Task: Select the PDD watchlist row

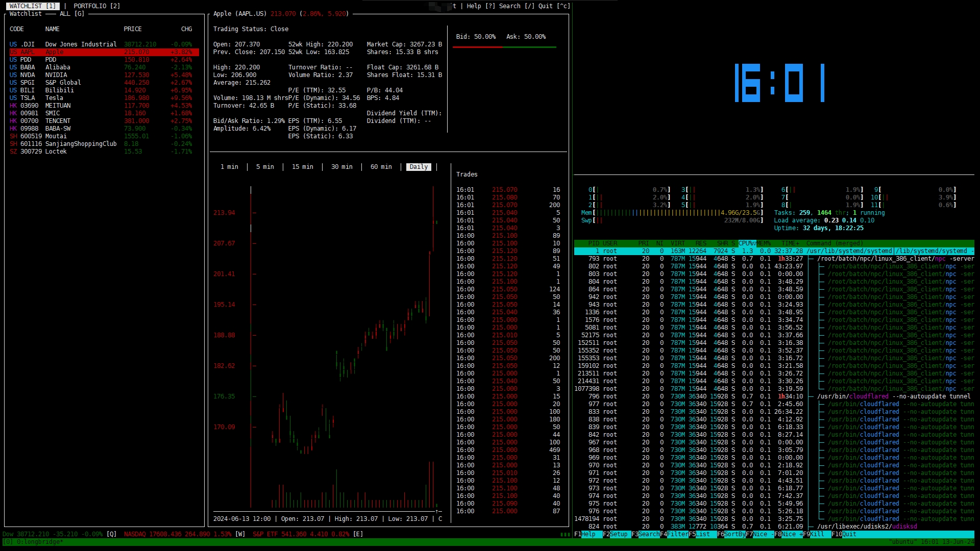Action: click(104, 60)
